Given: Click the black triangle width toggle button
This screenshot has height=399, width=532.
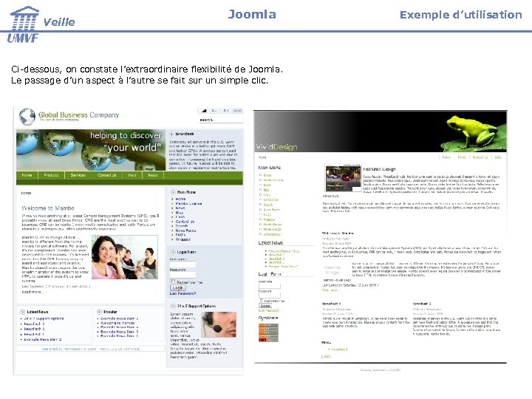Looking at the screenshot, I should click(203, 111).
